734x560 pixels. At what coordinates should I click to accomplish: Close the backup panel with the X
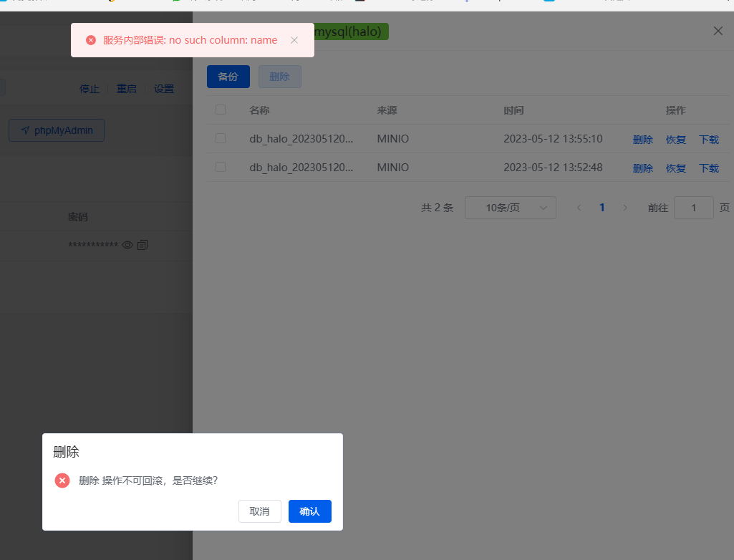718,31
